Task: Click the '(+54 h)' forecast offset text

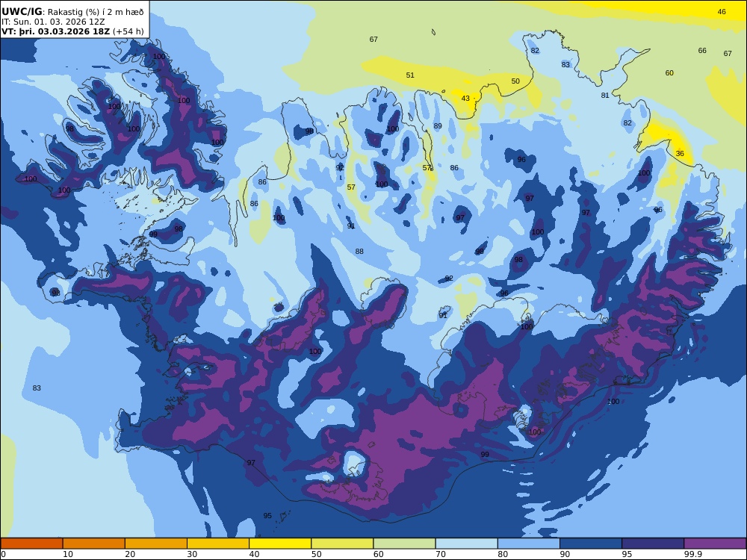Action: click(128, 31)
